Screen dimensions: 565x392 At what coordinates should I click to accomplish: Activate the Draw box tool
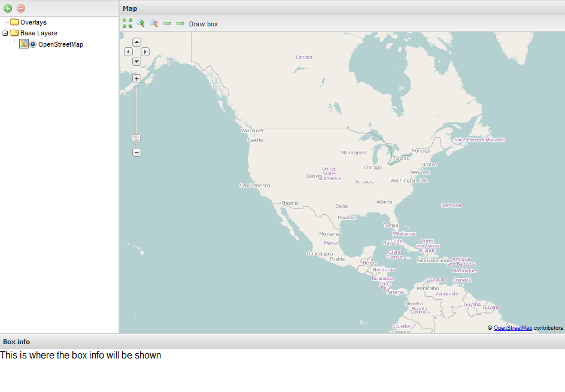click(203, 24)
